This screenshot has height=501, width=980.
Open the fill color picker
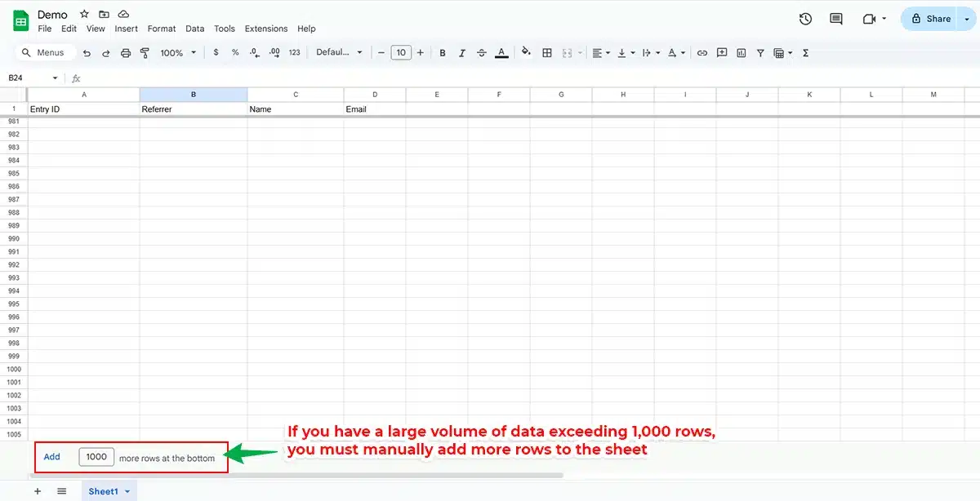tap(526, 53)
